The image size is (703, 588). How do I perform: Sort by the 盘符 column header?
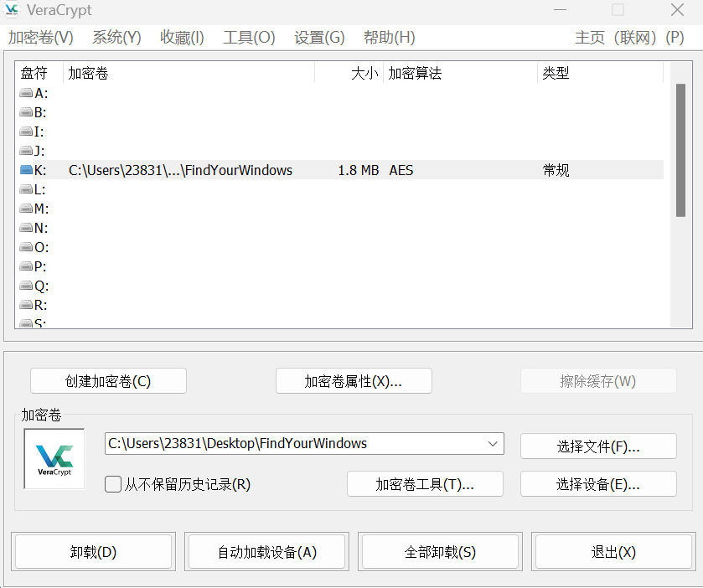click(39, 73)
